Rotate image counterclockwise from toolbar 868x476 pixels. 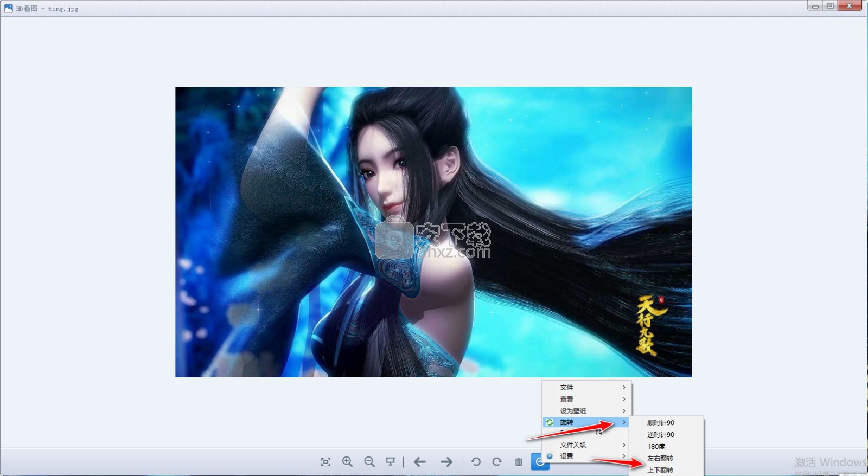tap(476, 462)
